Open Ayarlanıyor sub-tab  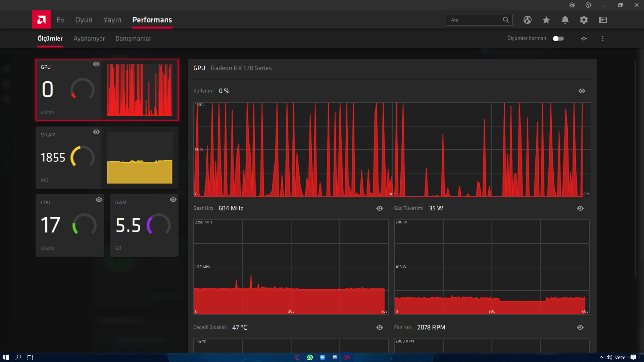[x=89, y=39]
